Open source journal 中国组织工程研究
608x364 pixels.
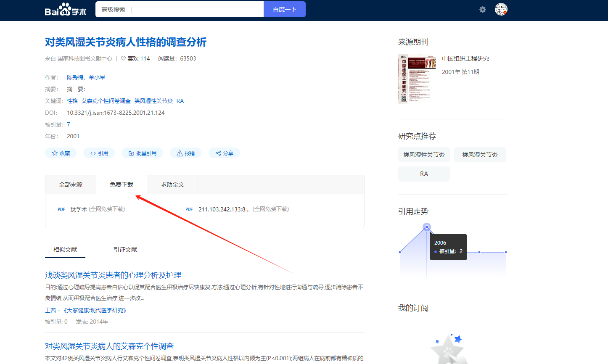click(x=465, y=58)
